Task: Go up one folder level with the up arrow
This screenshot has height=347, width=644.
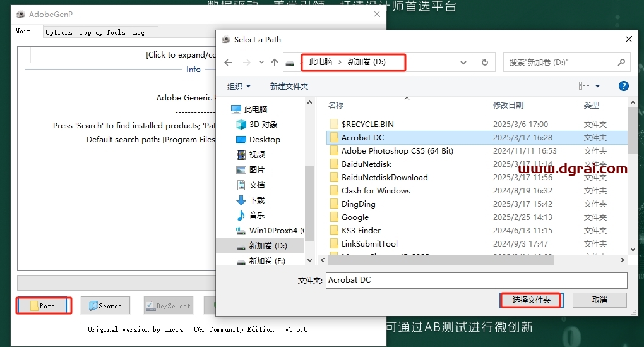Action: (275, 63)
